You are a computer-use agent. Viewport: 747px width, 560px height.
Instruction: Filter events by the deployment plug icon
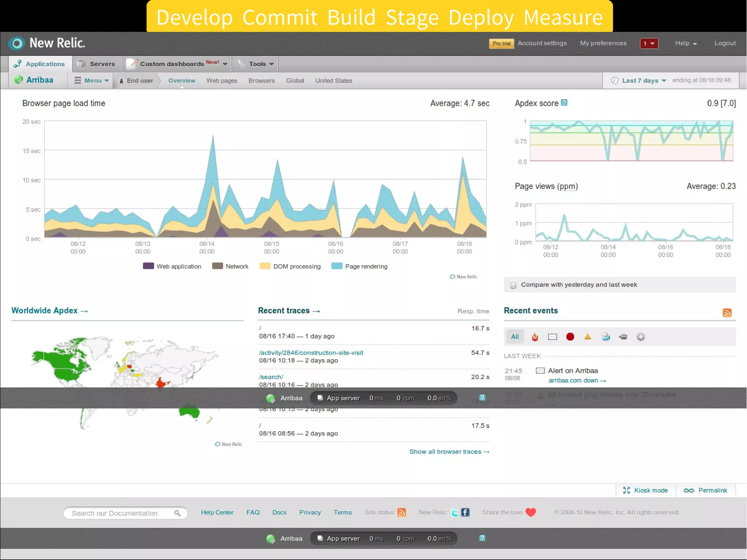623,337
